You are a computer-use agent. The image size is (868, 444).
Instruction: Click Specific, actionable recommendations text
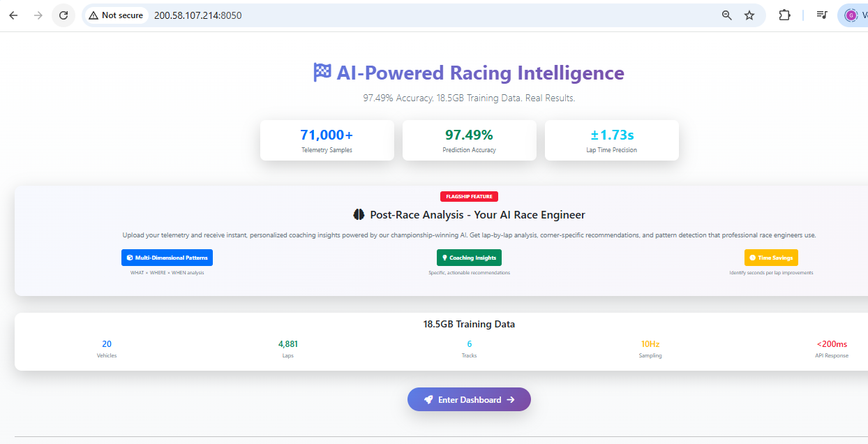tap(469, 273)
